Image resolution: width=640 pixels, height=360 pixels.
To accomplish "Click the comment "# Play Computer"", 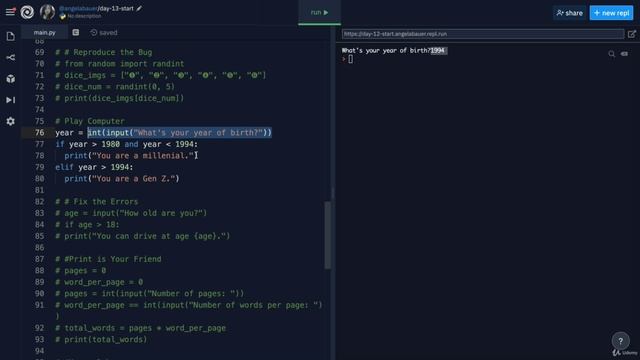I will coord(90,121).
